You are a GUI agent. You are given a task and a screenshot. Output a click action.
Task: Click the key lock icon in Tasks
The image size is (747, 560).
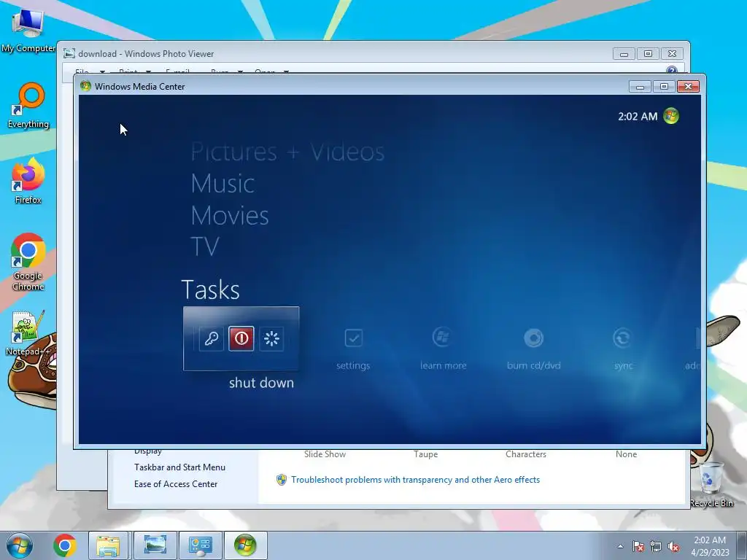click(211, 338)
